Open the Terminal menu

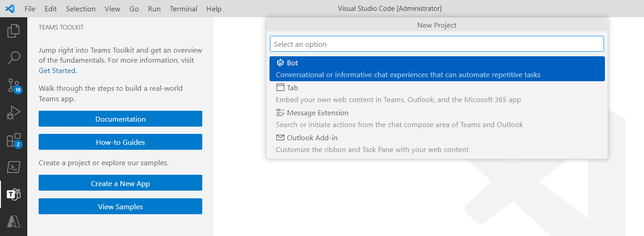coord(184,9)
